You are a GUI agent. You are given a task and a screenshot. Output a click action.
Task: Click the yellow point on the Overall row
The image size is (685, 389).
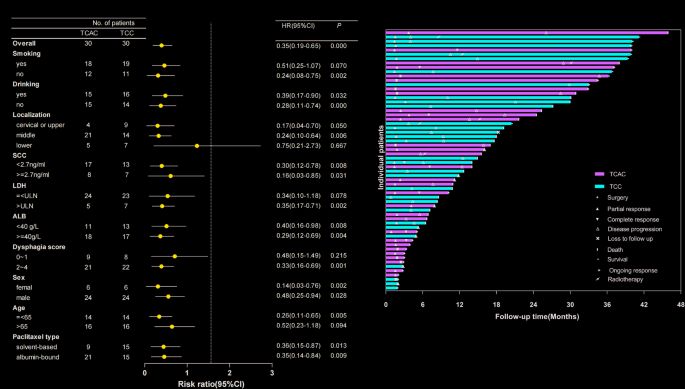162,45
